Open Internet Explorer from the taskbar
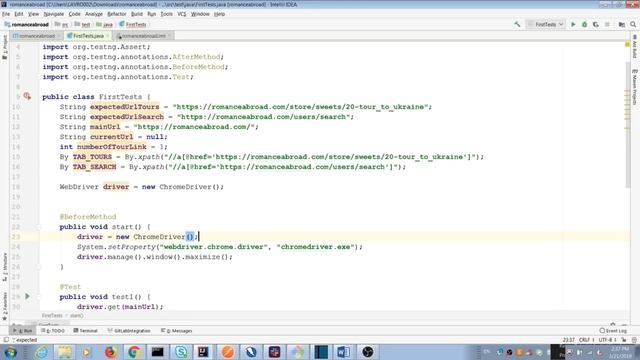Image resolution: width=640 pixels, height=360 pixels. pyautogui.click(x=41, y=352)
